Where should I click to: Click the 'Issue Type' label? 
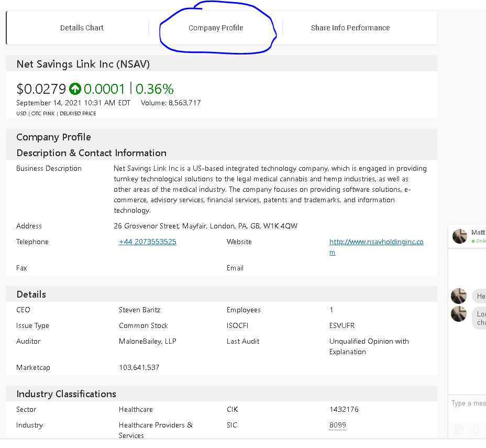click(x=32, y=326)
